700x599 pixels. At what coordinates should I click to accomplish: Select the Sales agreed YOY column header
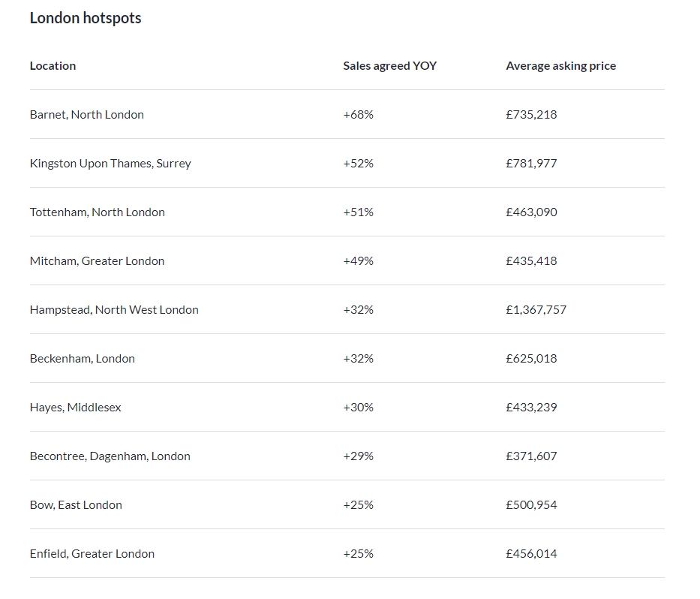pos(389,65)
